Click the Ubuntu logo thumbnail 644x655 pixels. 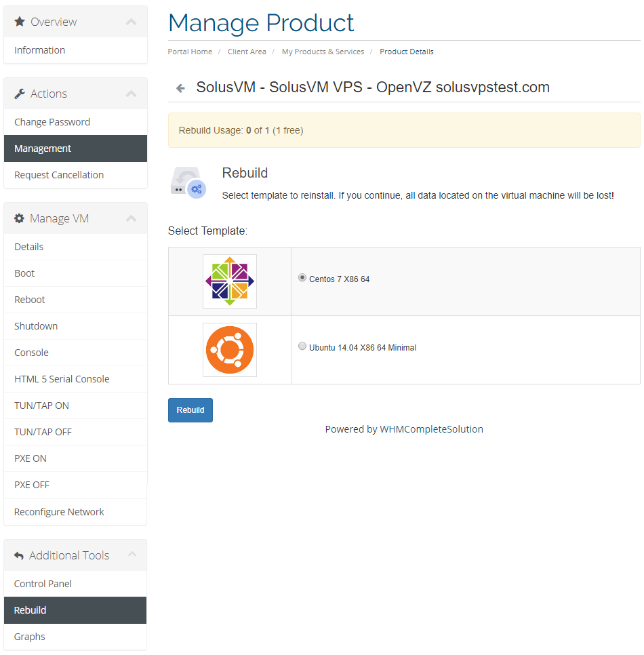point(230,350)
